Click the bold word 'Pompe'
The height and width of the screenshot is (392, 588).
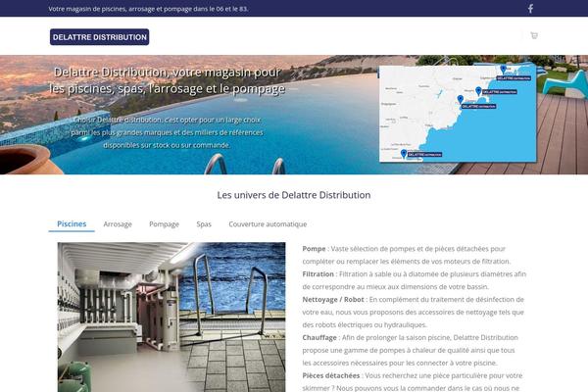tap(314, 249)
